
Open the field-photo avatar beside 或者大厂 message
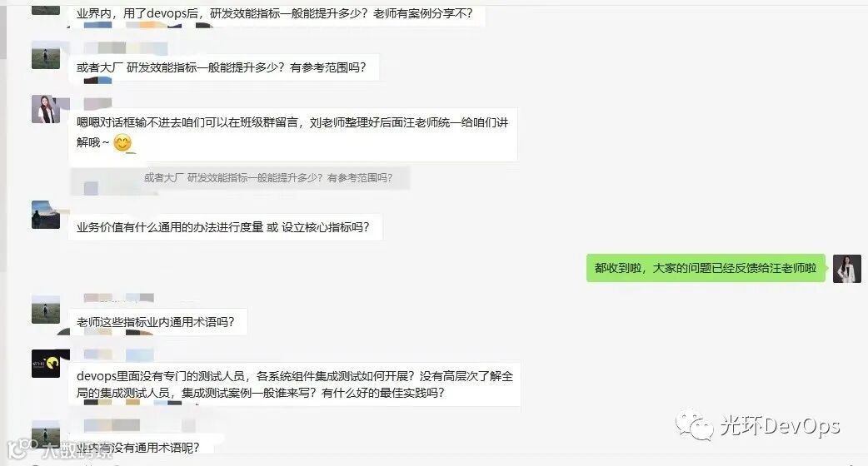pyautogui.click(x=46, y=55)
